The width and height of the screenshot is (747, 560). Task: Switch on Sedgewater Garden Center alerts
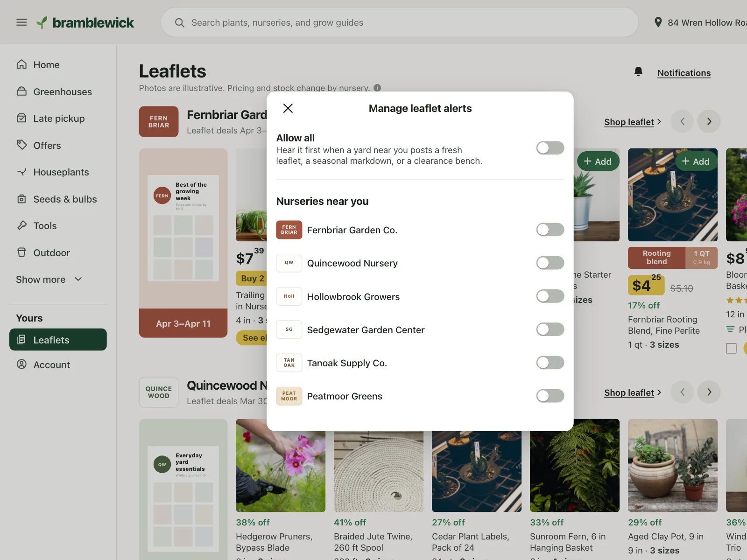[x=550, y=329]
